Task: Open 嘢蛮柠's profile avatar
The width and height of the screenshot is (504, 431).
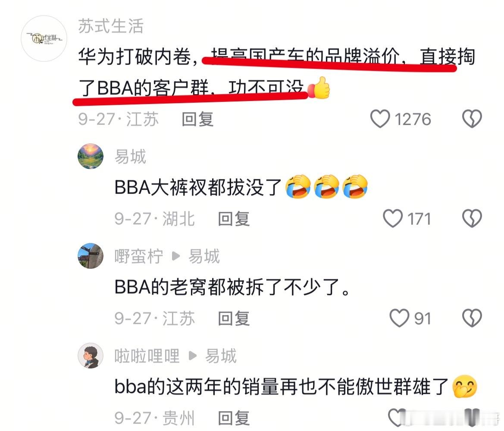Action: [x=91, y=256]
